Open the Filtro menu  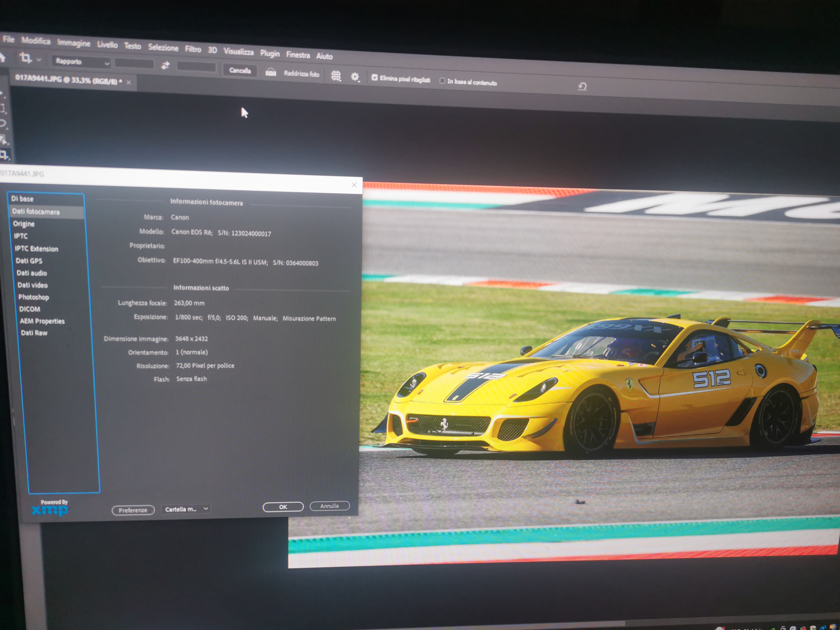193,49
